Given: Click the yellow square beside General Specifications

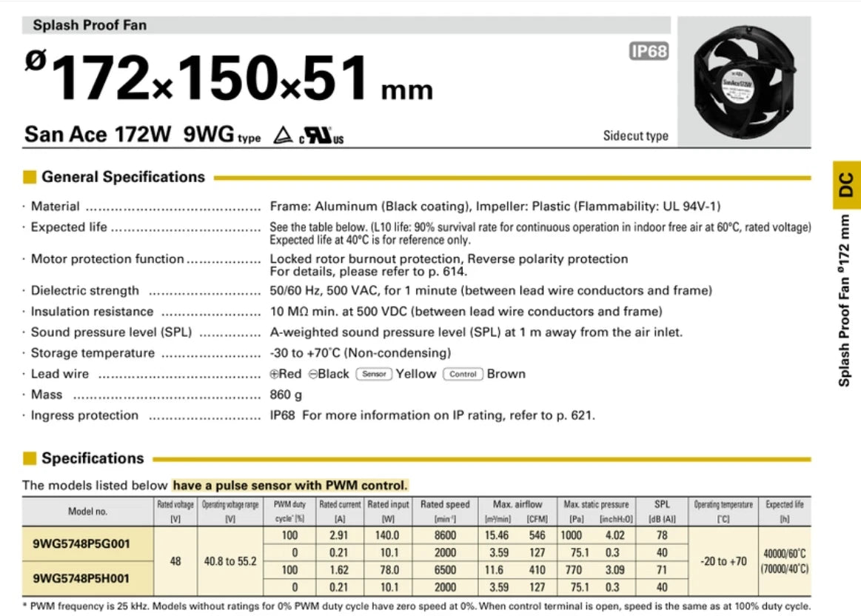Looking at the screenshot, I should tap(30, 177).
